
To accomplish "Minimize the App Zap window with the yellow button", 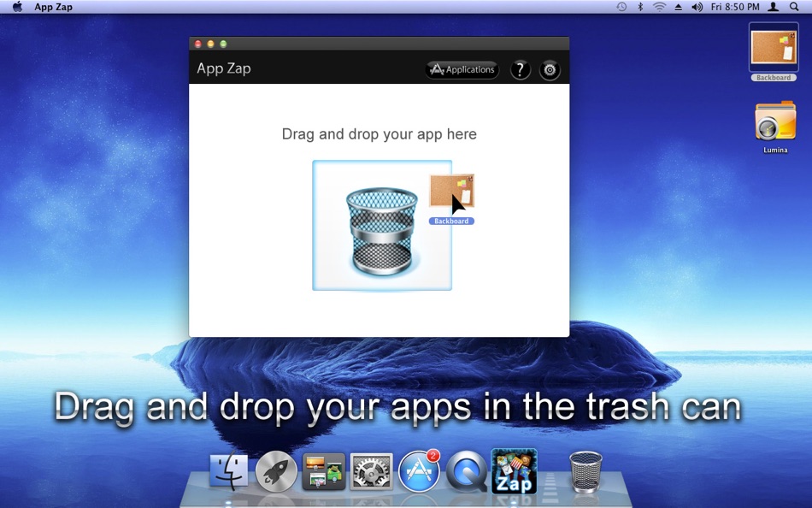I will tap(211, 44).
